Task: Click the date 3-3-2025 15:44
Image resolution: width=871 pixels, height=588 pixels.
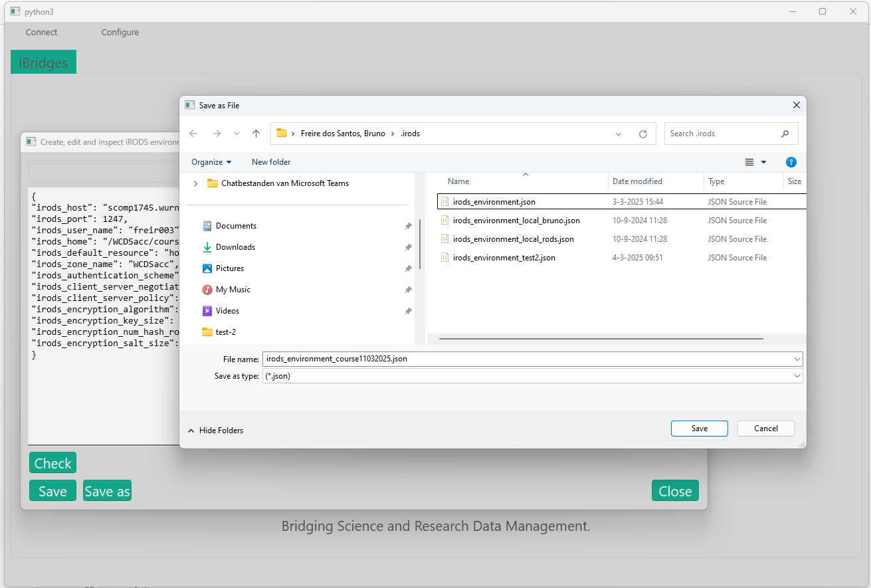Action: coord(637,202)
